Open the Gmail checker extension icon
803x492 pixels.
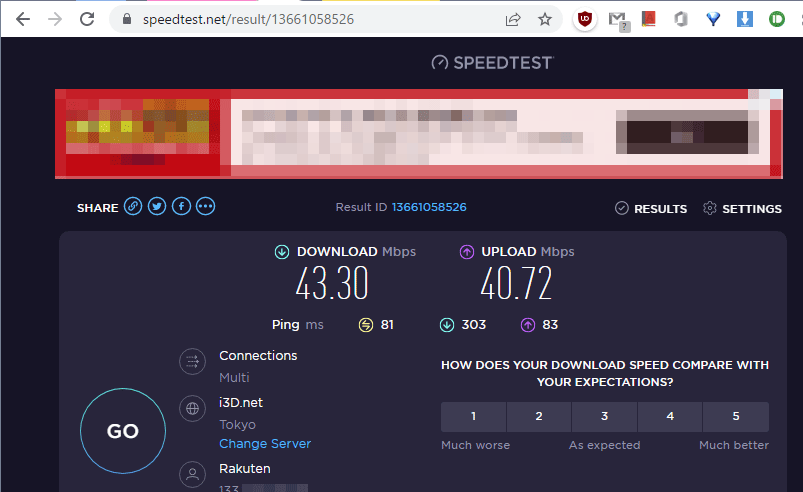pyautogui.click(x=619, y=21)
